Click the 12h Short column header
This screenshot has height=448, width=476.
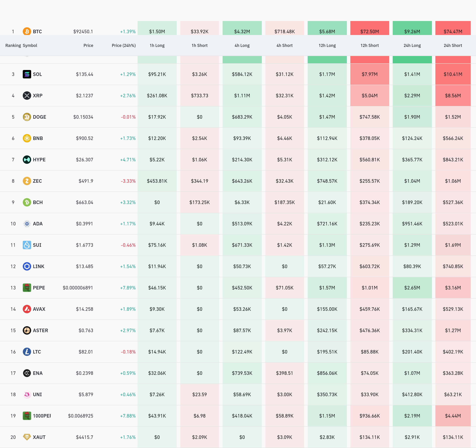[369, 45]
